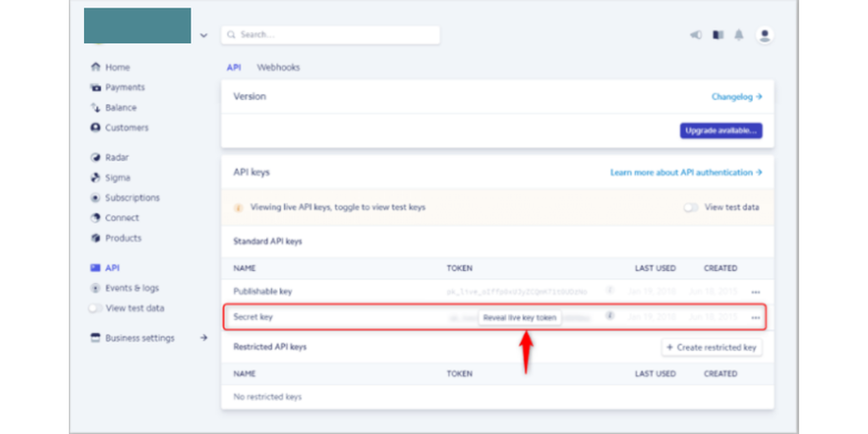
Task: Click the search input field
Action: point(331,35)
